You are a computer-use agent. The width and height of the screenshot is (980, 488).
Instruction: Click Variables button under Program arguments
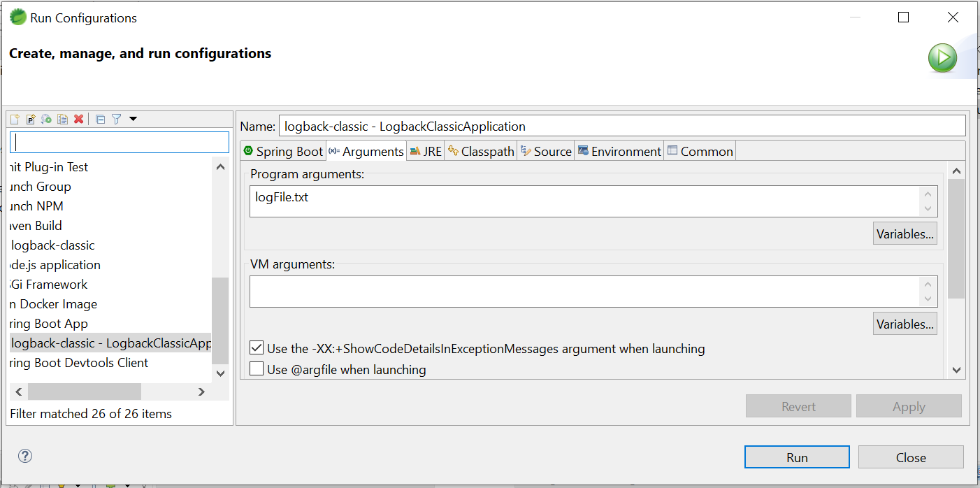[x=905, y=234]
